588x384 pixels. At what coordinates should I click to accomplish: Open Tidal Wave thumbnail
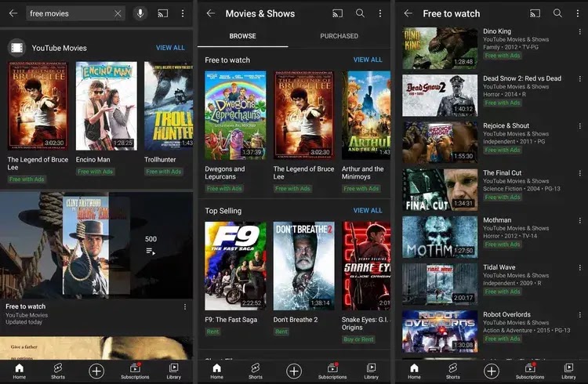[440, 284]
